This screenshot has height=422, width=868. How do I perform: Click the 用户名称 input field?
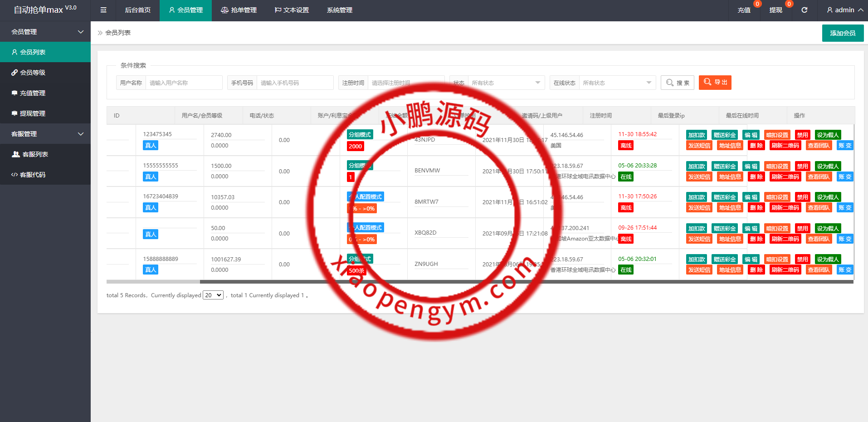click(x=184, y=83)
